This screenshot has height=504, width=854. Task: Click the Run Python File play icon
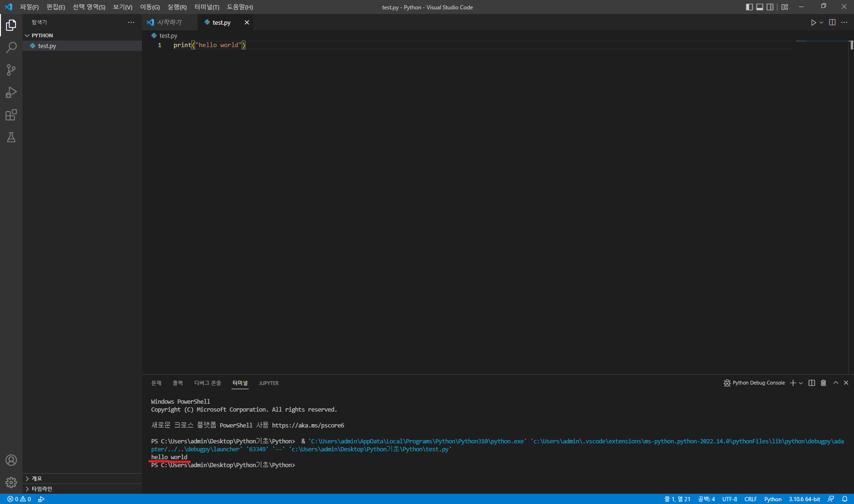813,22
